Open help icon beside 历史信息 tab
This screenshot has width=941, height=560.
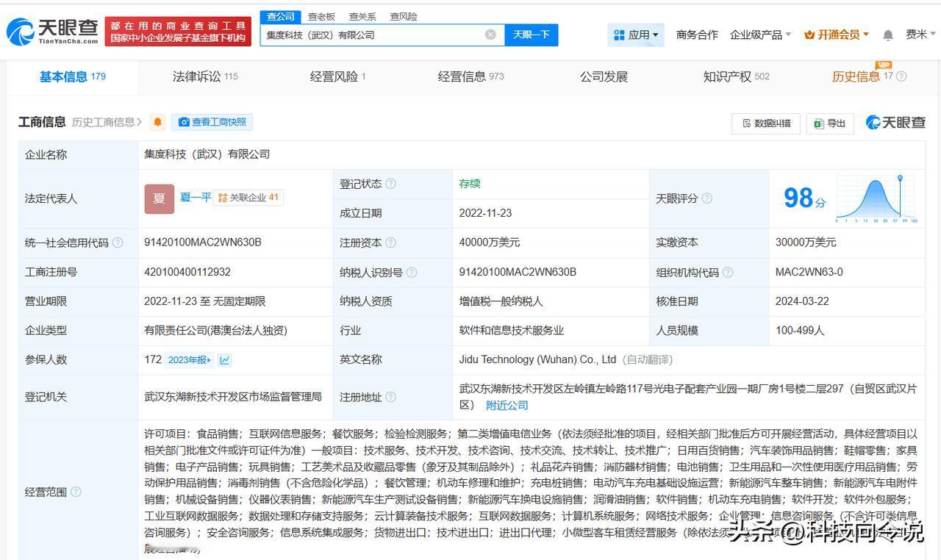pyautogui.click(x=901, y=76)
